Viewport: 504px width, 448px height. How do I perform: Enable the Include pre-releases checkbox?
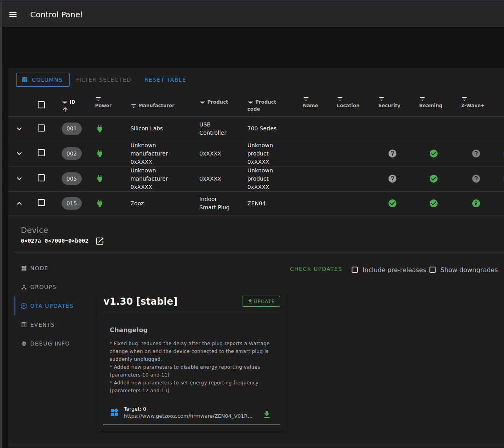point(355,270)
